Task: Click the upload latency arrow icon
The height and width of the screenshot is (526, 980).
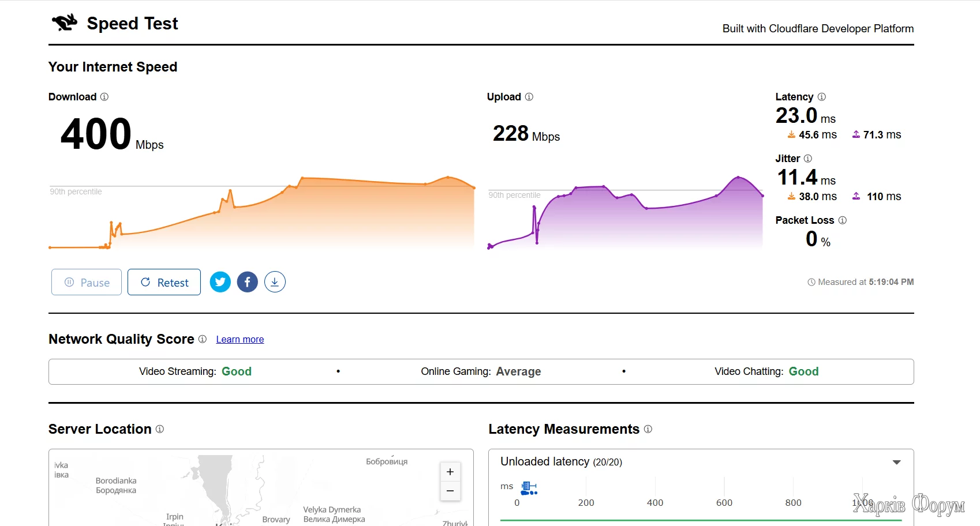Action: pyautogui.click(x=856, y=135)
